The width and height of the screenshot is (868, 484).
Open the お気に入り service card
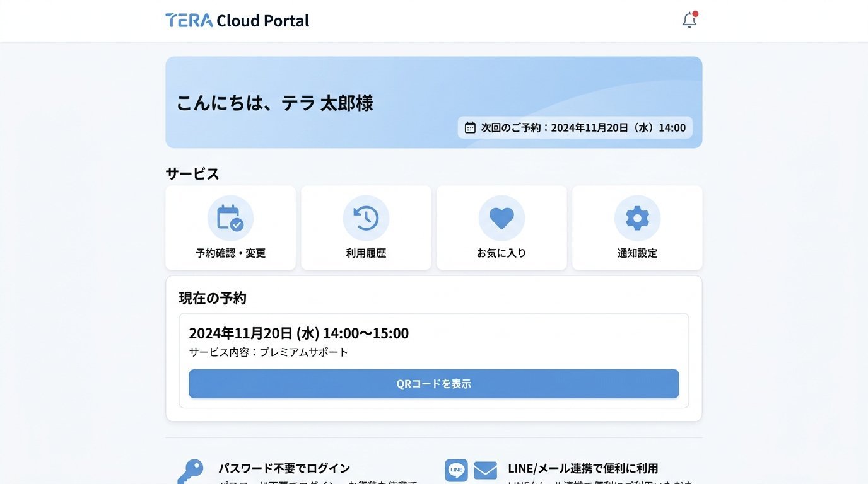coord(501,228)
